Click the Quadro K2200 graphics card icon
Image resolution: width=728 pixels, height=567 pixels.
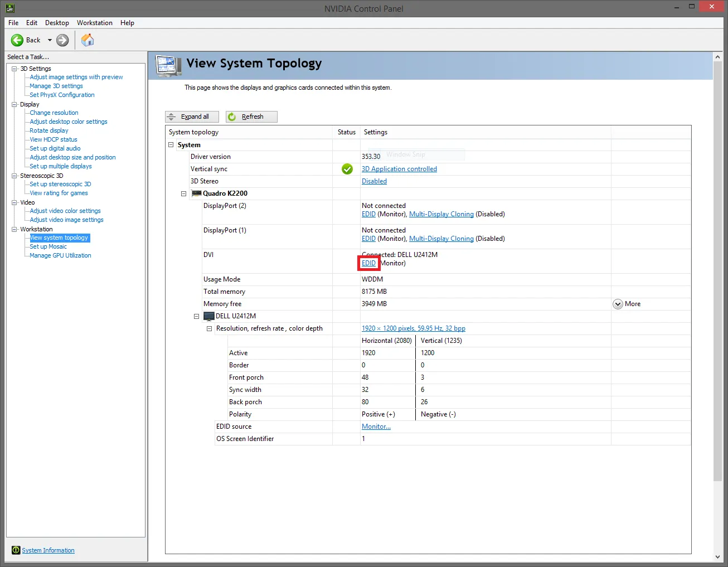196,193
